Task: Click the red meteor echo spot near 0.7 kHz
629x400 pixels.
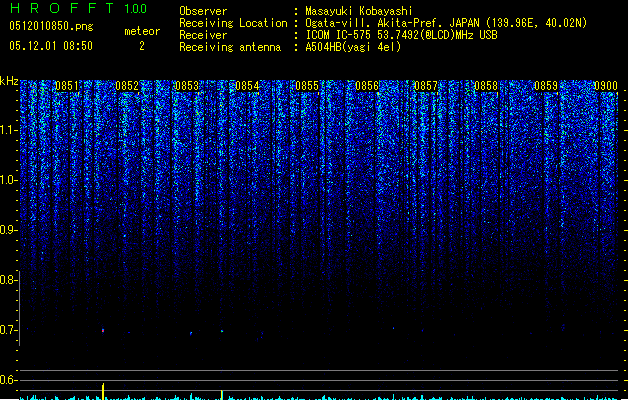Action: pos(103,331)
